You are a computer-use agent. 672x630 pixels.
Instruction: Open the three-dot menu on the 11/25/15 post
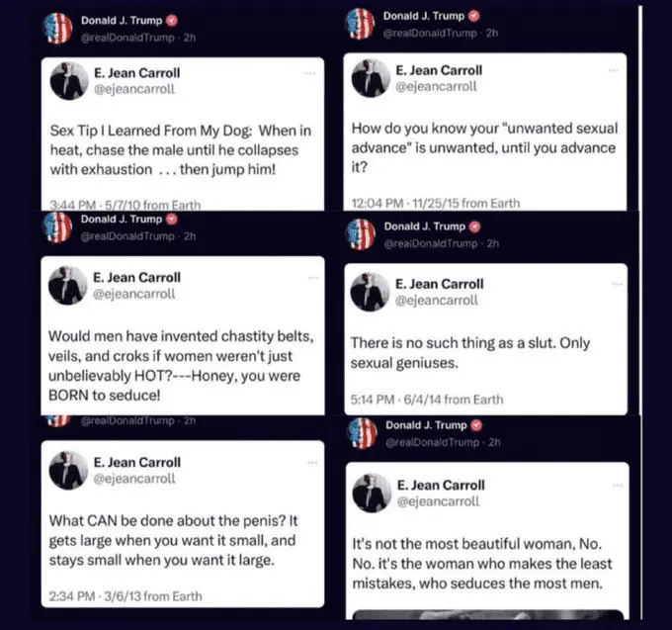click(613, 70)
